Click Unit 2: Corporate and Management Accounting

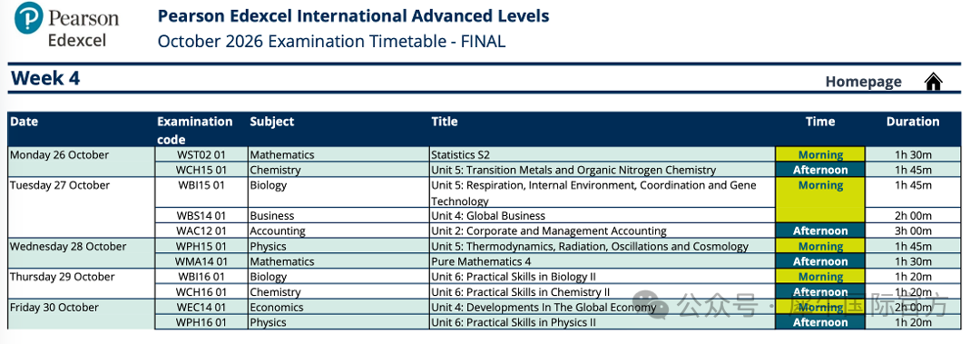602,231
